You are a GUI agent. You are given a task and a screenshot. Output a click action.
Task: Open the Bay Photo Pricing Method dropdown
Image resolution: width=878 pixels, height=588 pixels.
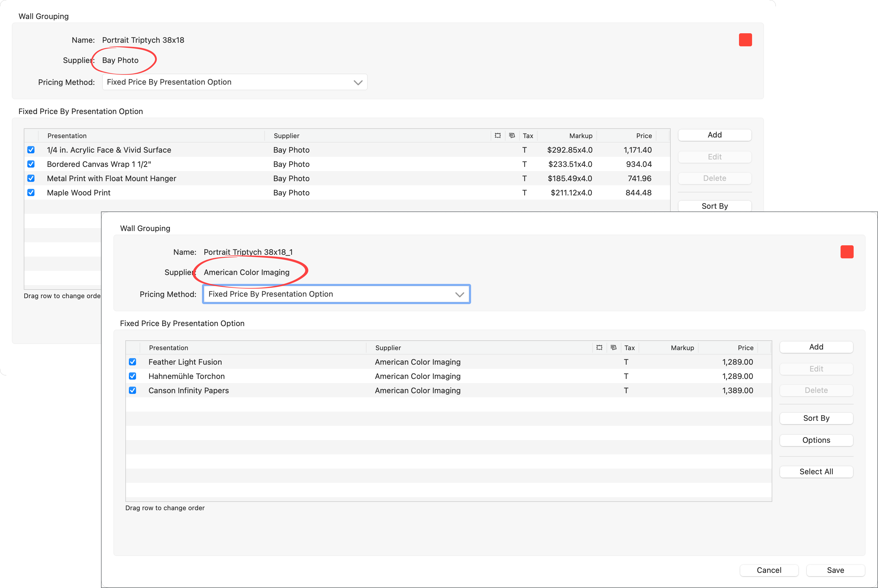point(234,82)
